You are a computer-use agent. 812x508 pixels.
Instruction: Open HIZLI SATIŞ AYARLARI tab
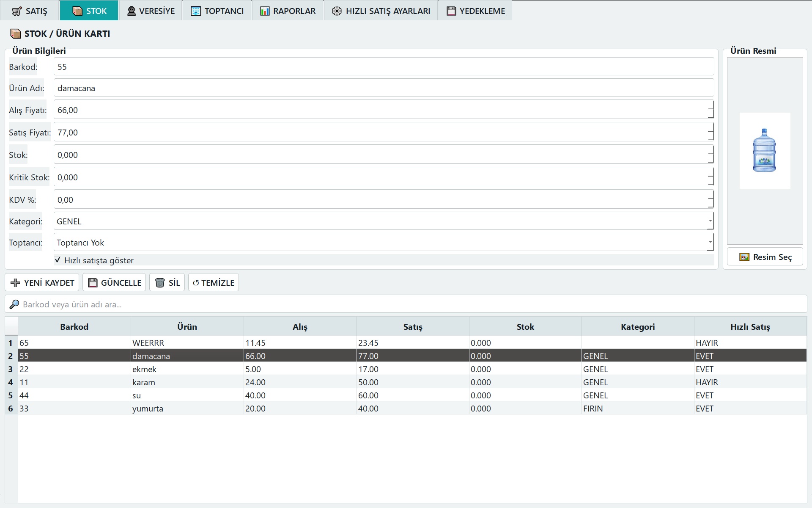pyautogui.click(x=381, y=11)
